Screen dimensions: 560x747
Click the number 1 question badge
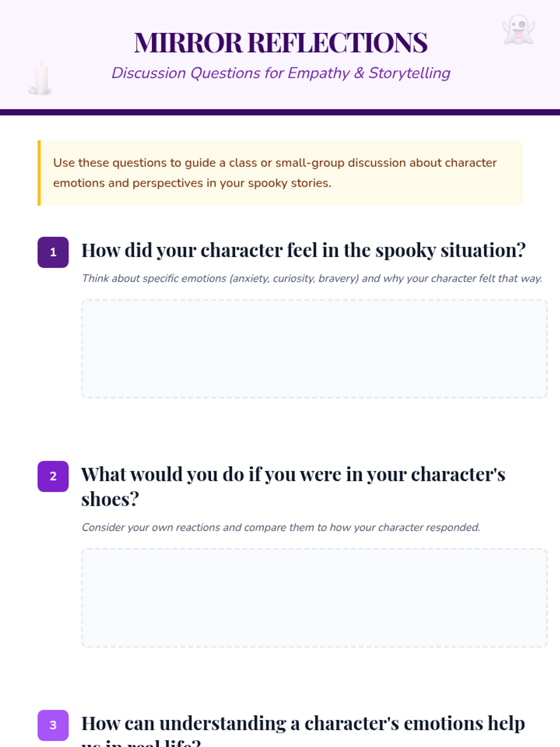(x=53, y=252)
